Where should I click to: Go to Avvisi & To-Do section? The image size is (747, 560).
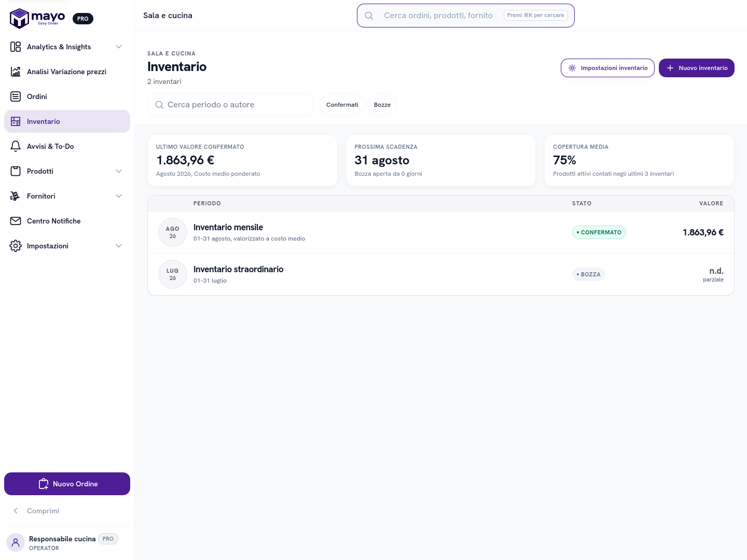(x=67, y=146)
